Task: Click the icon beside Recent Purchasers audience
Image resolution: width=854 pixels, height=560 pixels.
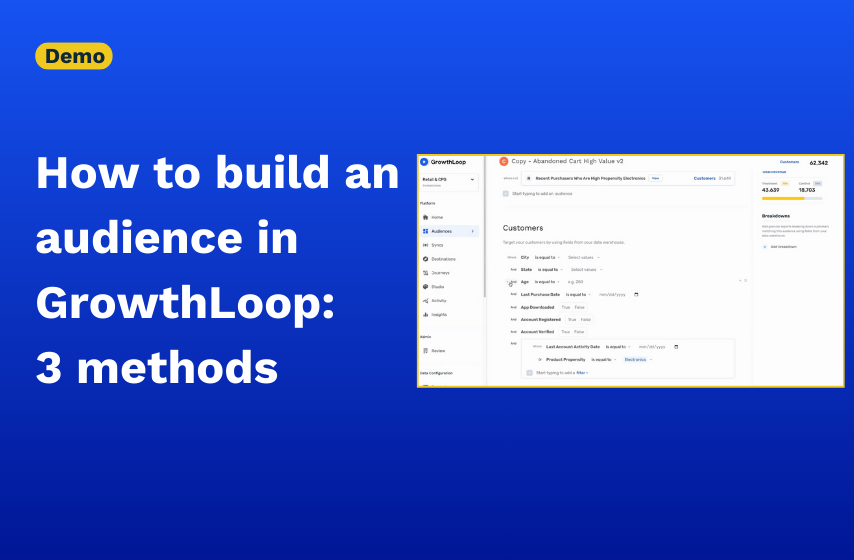Action: tap(528, 178)
